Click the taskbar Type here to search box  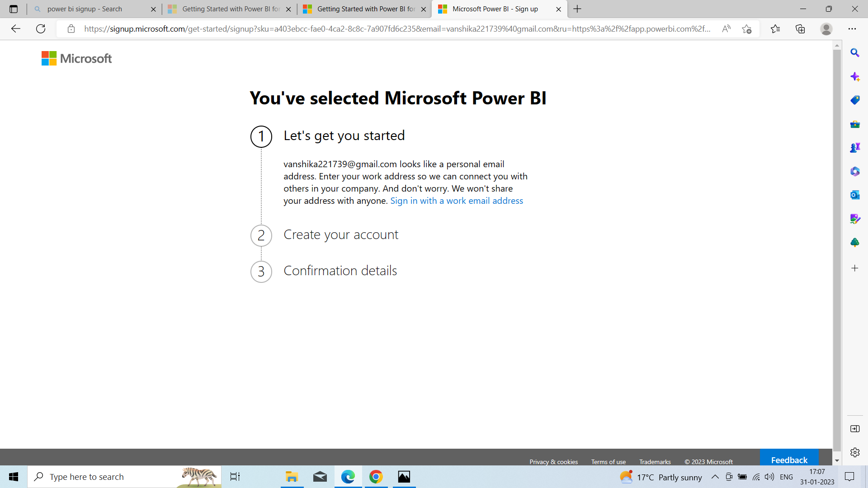(x=125, y=477)
